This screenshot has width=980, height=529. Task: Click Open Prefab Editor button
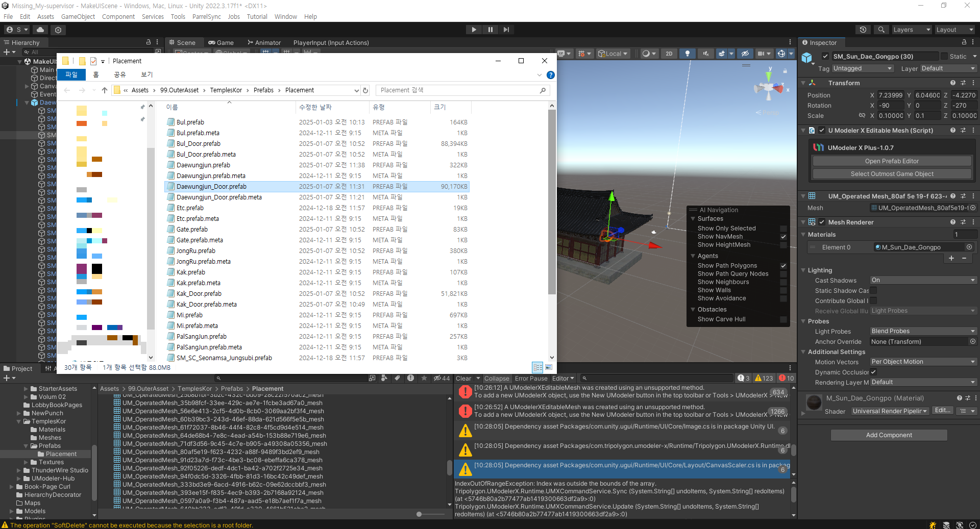point(892,161)
